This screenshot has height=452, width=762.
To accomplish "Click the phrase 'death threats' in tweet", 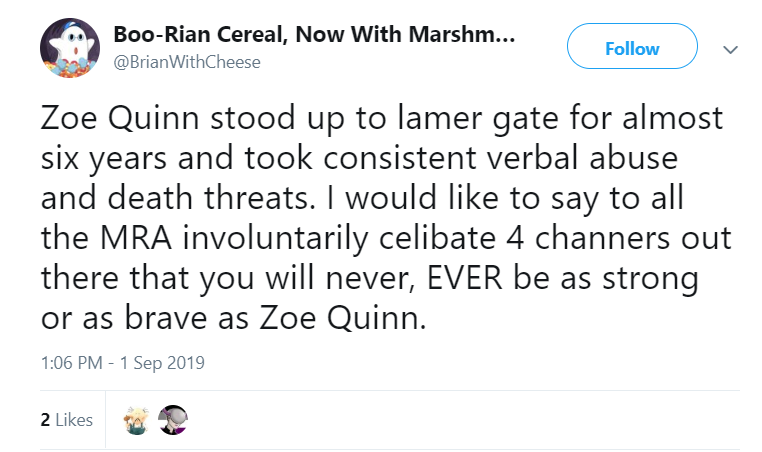I will 210,198.
